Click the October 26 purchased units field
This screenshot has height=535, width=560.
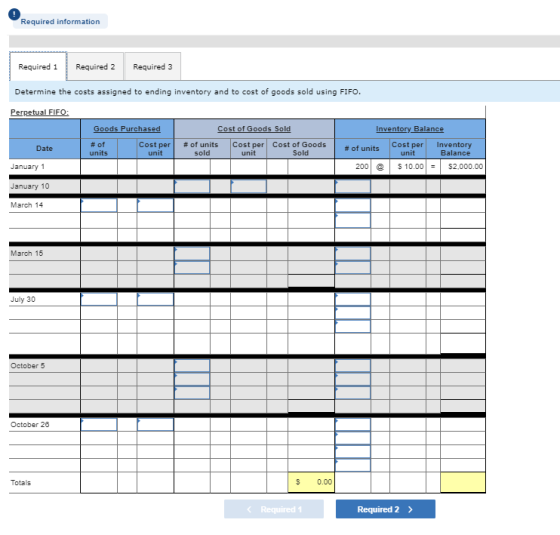click(99, 425)
